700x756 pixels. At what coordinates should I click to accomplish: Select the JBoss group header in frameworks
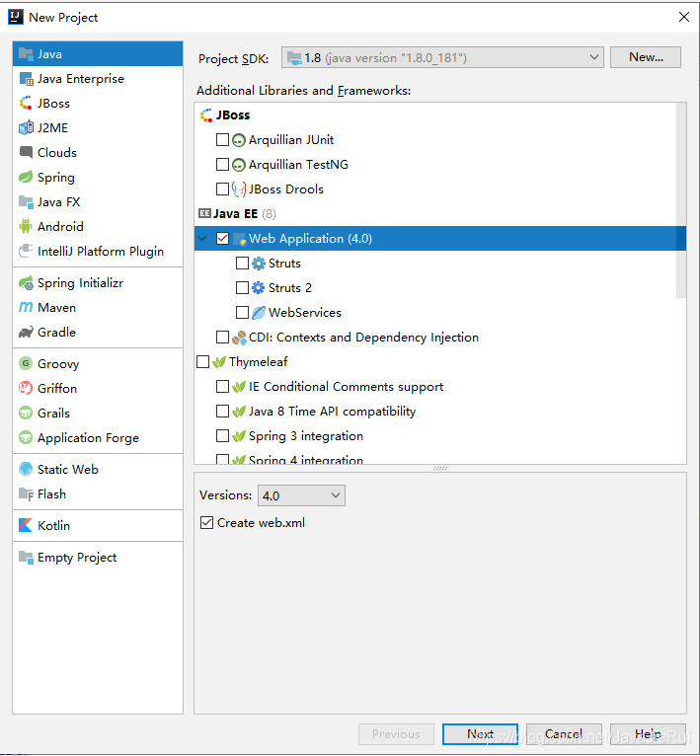[x=225, y=114]
